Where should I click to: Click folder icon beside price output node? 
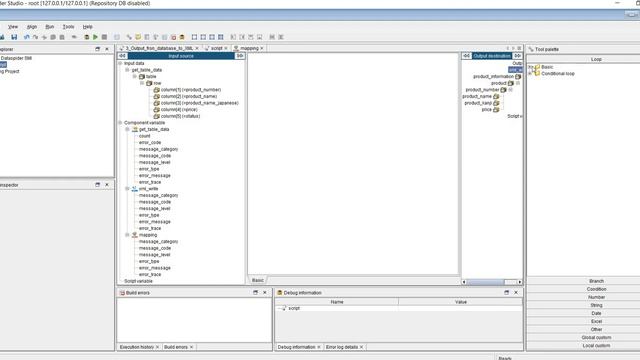coord(496,110)
